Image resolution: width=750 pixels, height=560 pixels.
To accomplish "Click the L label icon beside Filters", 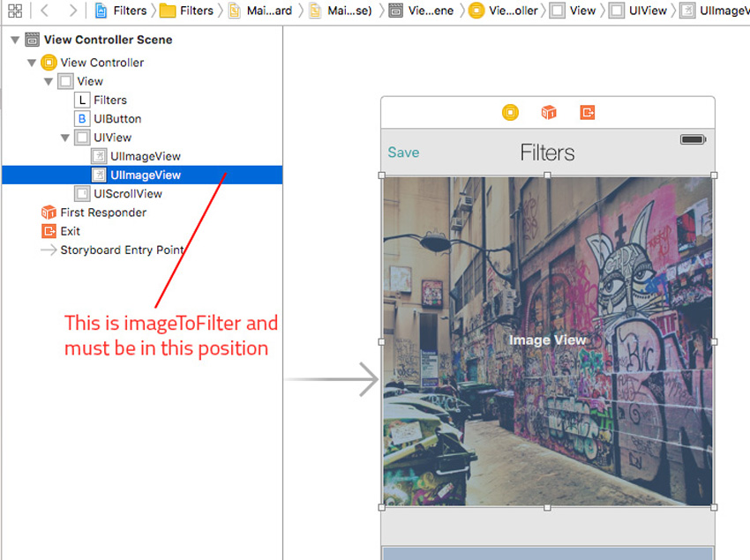I will click(82, 100).
